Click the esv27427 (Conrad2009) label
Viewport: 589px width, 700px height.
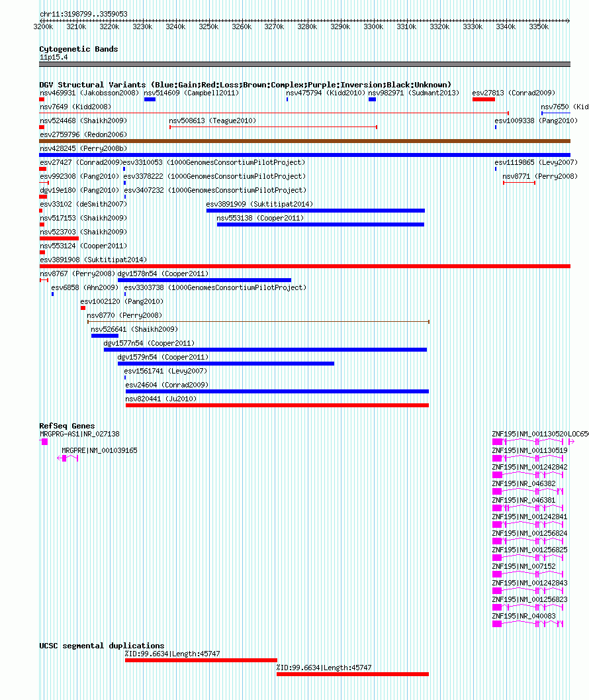pyautogui.click(x=81, y=162)
